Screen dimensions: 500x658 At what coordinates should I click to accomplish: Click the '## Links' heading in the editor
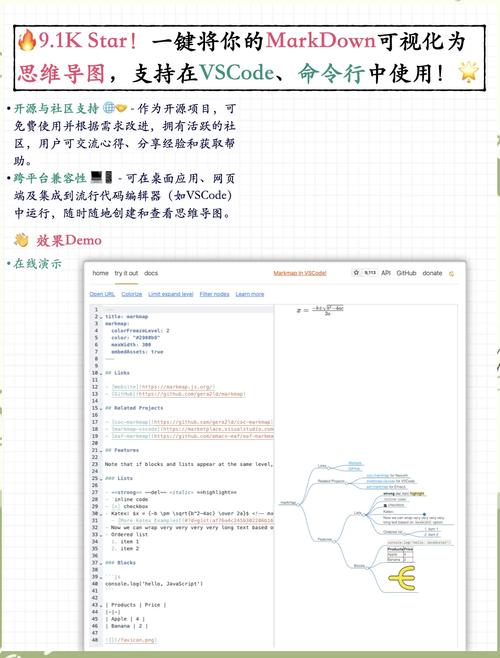[x=117, y=373]
